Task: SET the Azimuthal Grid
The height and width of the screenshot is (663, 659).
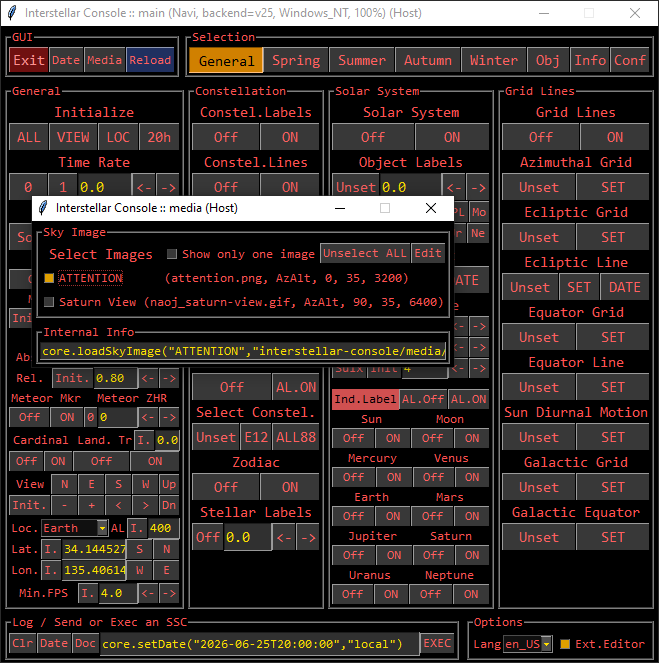Action: (613, 187)
